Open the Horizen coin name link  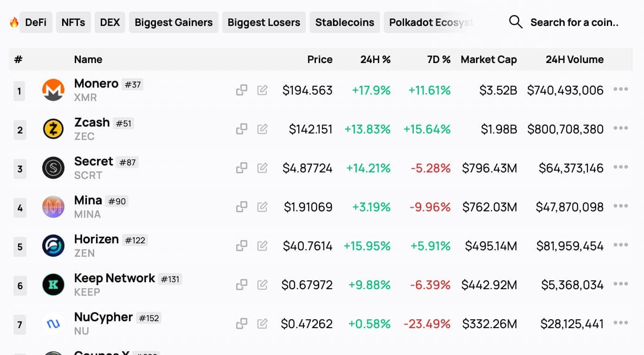click(x=97, y=239)
